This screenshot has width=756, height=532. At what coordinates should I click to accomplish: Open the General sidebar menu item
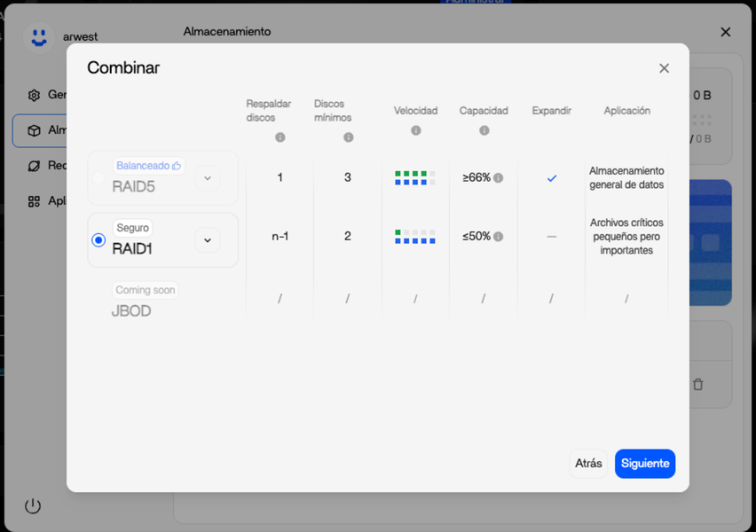[39, 95]
